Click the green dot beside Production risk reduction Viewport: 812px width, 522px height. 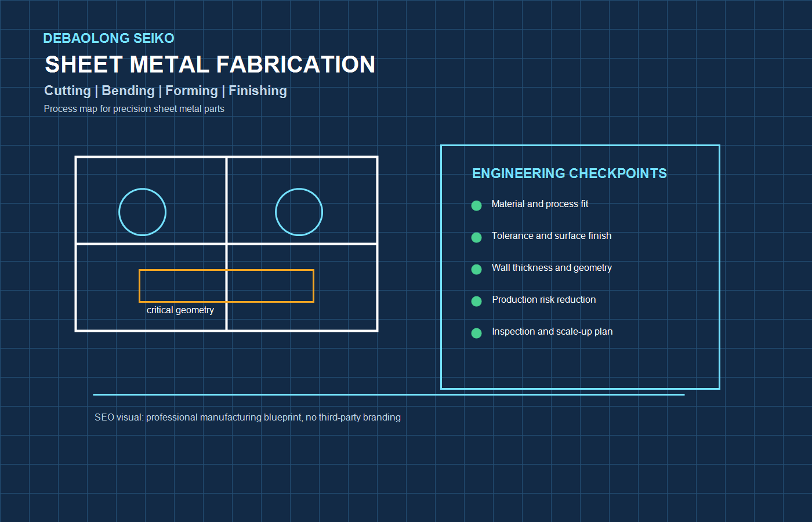pyautogui.click(x=476, y=301)
